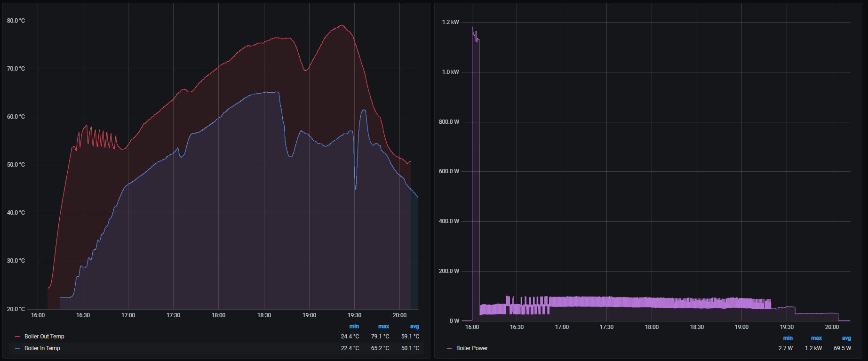Image resolution: width=868 pixels, height=361 pixels.
Task: Click the top of the 1.2 kW power spike
Action: (472, 27)
